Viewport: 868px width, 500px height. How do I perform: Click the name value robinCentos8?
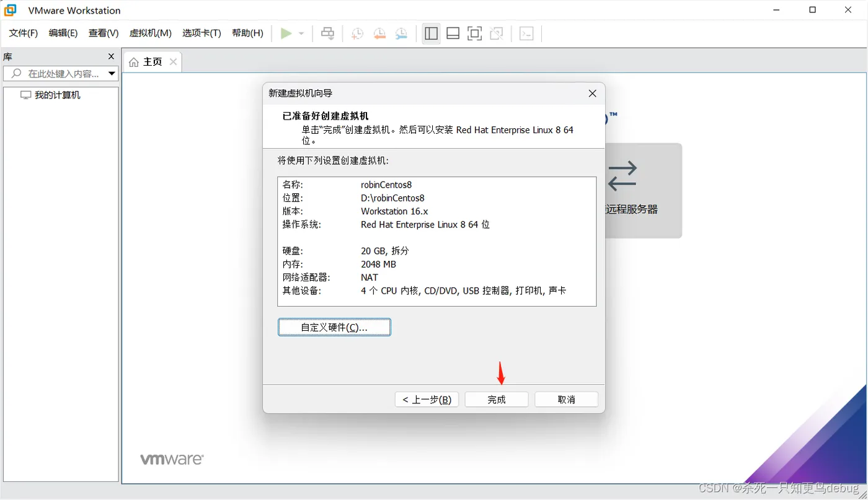tap(386, 185)
